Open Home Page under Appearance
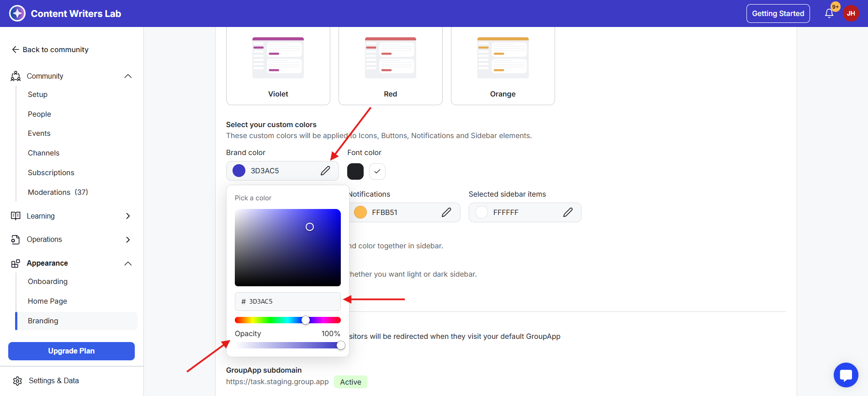The height and width of the screenshot is (396, 868). (x=48, y=301)
